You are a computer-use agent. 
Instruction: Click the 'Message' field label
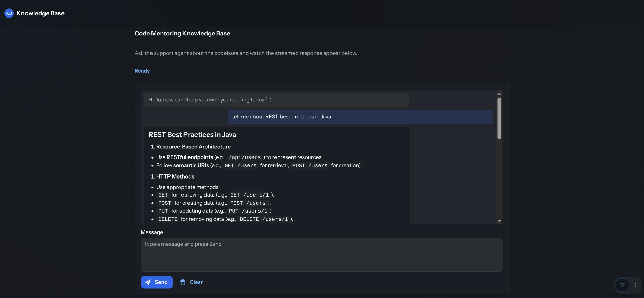(152, 232)
